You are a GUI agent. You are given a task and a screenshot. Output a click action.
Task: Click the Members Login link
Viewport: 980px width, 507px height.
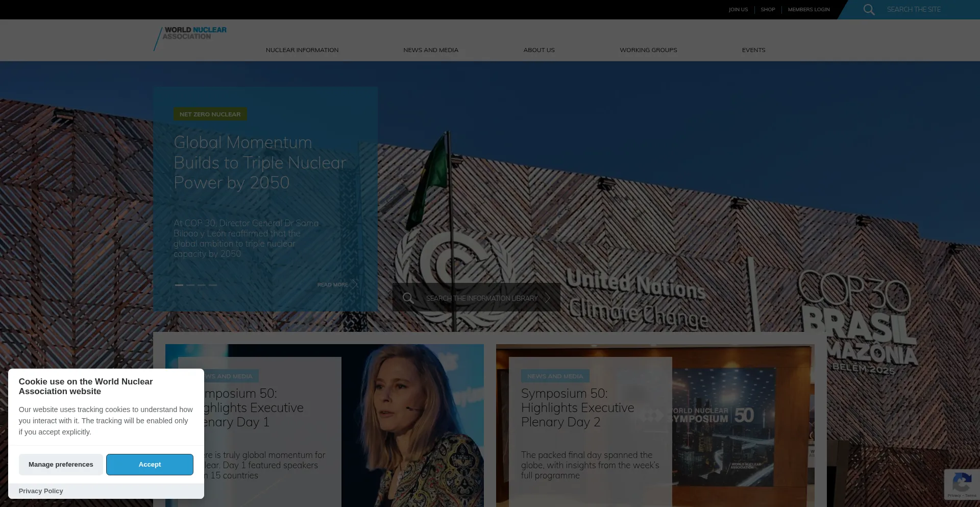808,10
